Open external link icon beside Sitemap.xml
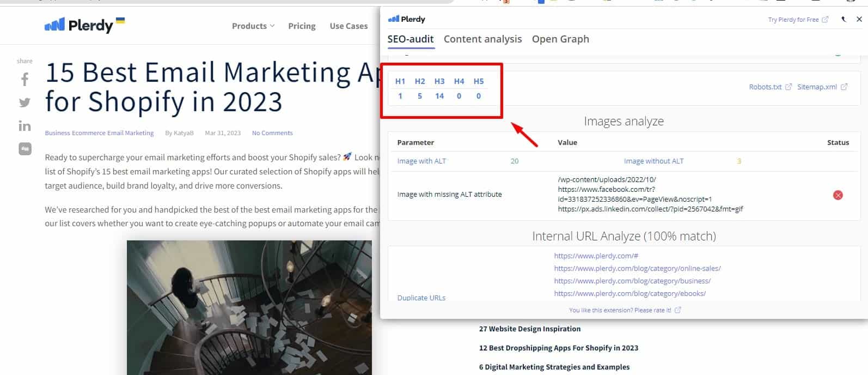This screenshot has height=375, width=868. tap(844, 87)
